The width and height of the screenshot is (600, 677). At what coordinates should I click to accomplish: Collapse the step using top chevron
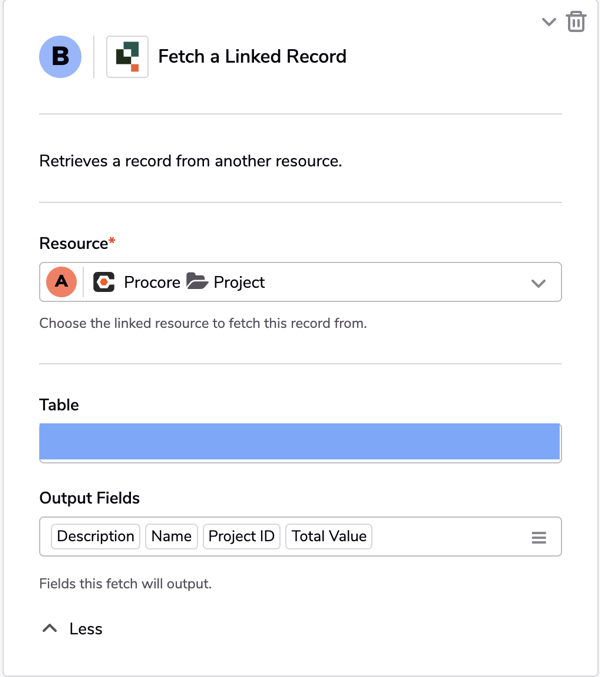(549, 22)
